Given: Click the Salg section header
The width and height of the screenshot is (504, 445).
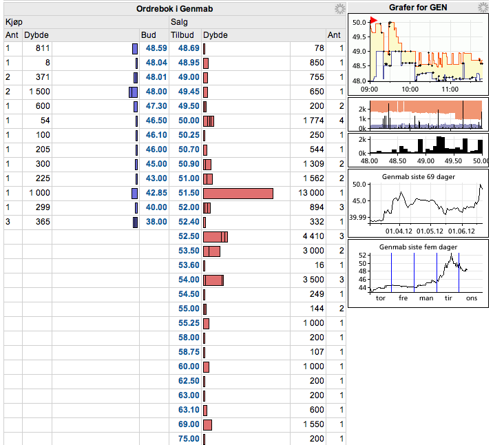Looking at the screenshot, I should point(179,22).
